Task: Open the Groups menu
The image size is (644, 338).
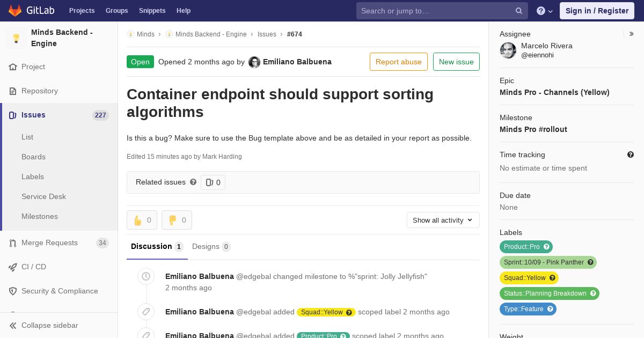Action: [x=116, y=11]
